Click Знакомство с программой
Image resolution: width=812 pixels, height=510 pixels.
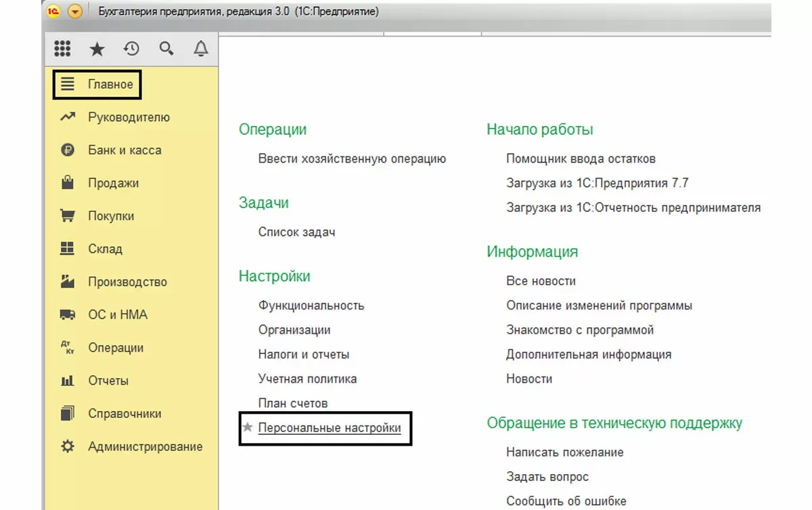tap(580, 330)
